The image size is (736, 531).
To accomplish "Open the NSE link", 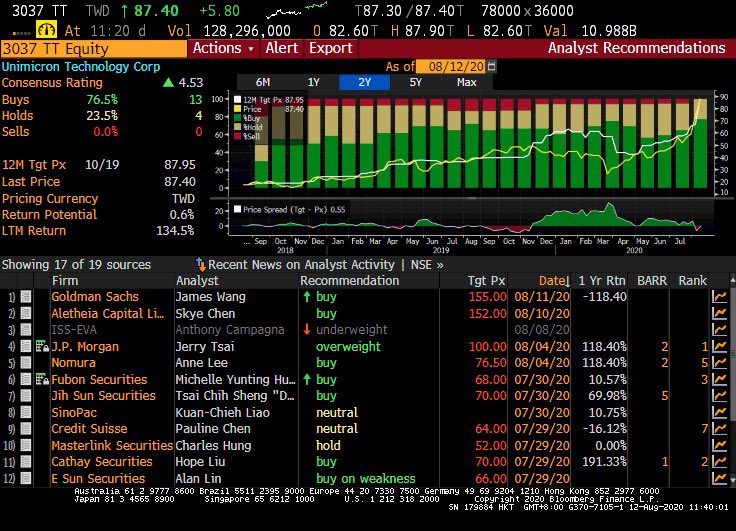I will pyautogui.click(x=427, y=265).
